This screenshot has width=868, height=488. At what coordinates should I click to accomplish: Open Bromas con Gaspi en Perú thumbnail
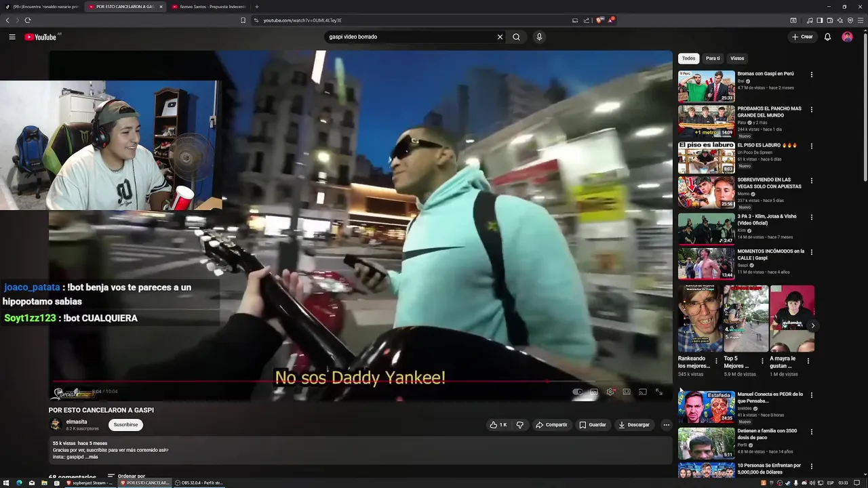pos(706,86)
